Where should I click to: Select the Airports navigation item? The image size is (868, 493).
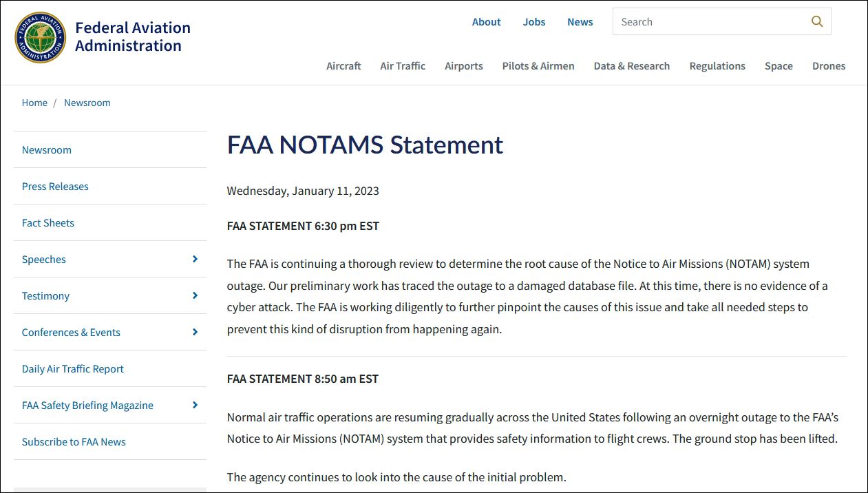[x=464, y=66]
